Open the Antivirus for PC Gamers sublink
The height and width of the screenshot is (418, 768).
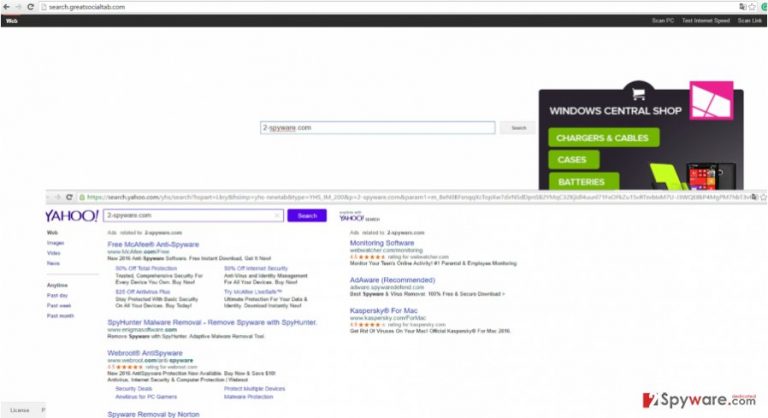[x=146, y=397]
